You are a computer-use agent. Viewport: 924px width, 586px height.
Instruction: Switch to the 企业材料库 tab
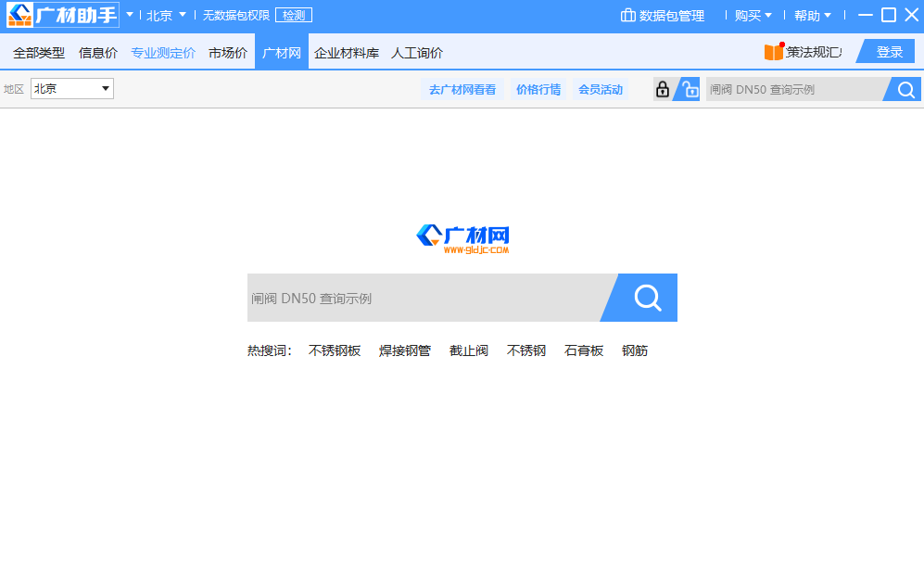coord(347,53)
